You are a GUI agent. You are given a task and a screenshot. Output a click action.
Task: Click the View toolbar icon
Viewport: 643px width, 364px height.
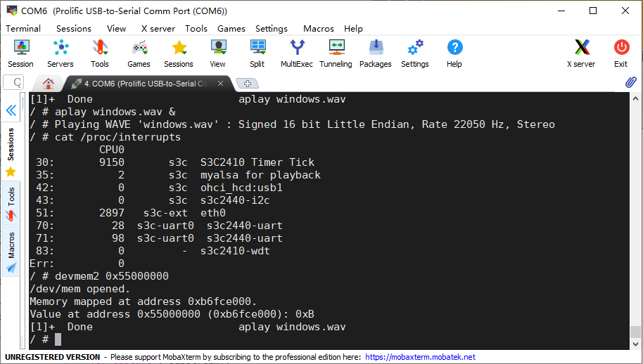[218, 53]
